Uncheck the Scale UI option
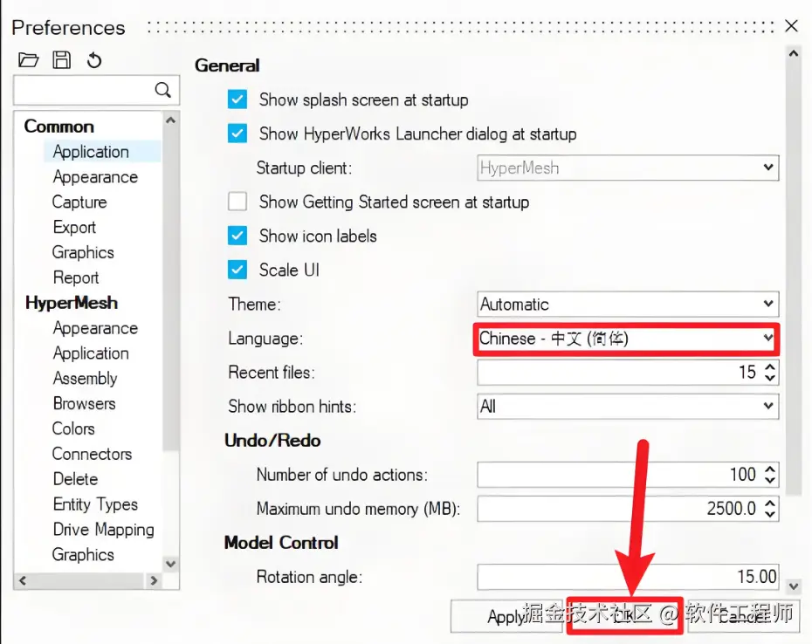The height and width of the screenshot is (644, 812). [237, 270]
